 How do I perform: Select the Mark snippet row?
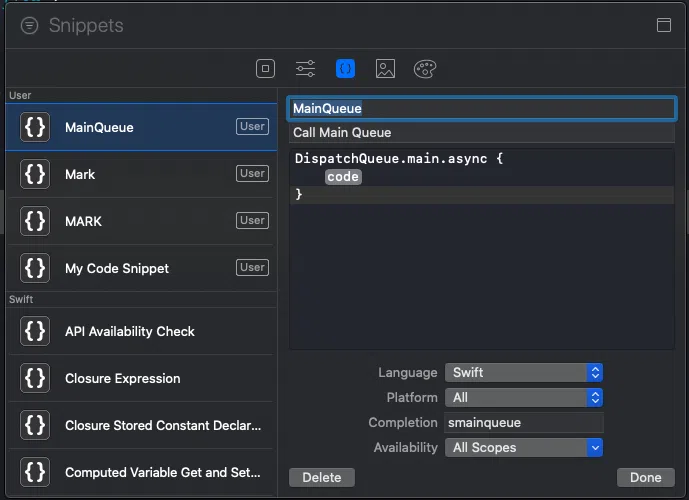pyautogui.click(x=141, y=174)
